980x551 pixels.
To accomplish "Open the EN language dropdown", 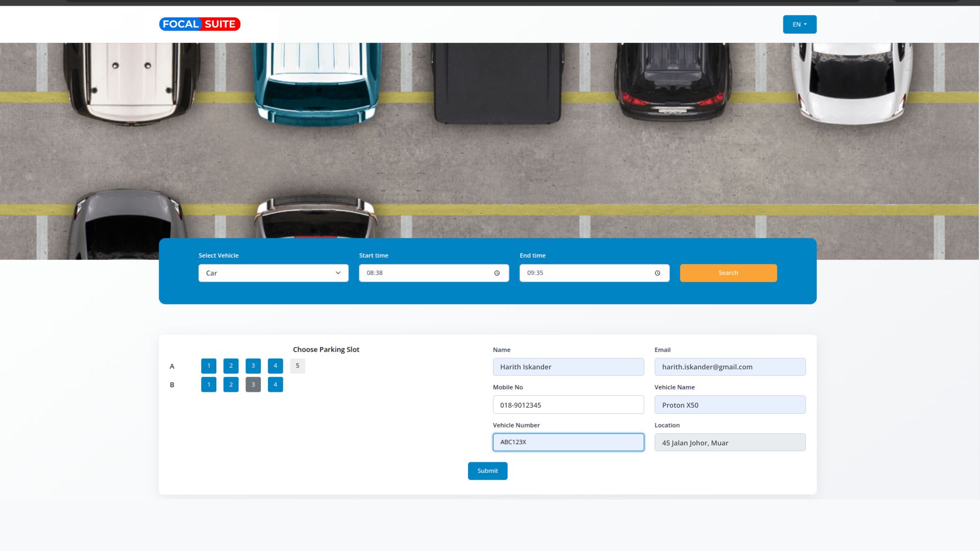I will (799, 24).
